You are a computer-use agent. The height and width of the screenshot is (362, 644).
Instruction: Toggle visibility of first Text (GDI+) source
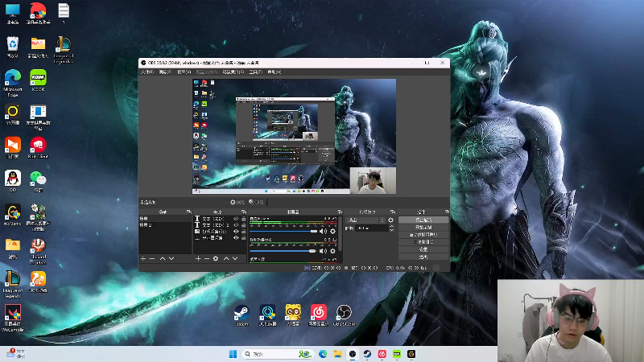pyautogui.click(x=236, y=219)
